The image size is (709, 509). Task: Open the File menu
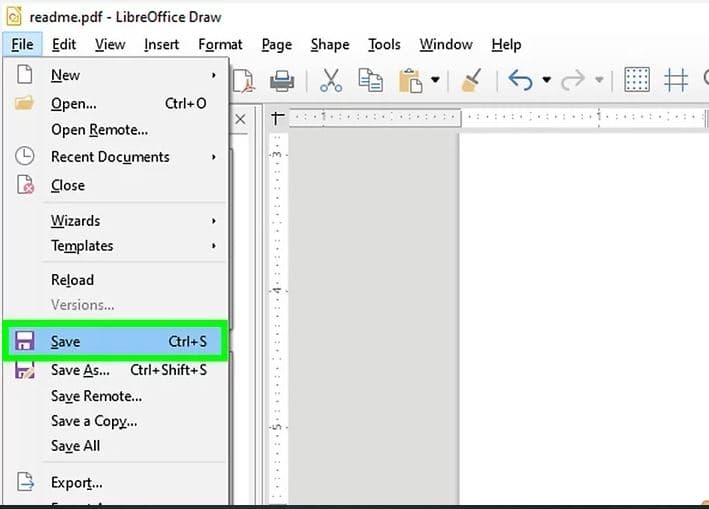click(x=22, y=44)
